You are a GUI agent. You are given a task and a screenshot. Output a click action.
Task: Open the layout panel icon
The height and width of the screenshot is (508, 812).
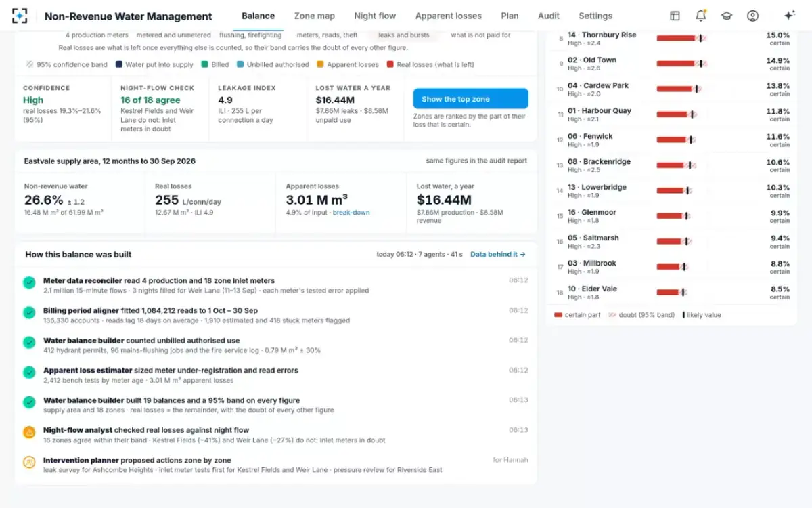pyautogui.click(x=675, y=16)
